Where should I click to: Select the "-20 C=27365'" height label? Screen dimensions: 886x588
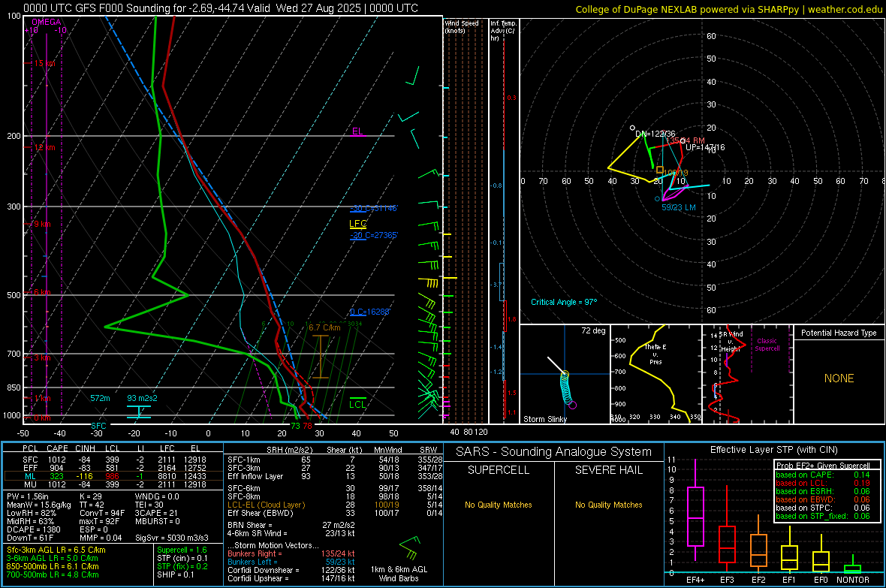(x=373, y=235)
